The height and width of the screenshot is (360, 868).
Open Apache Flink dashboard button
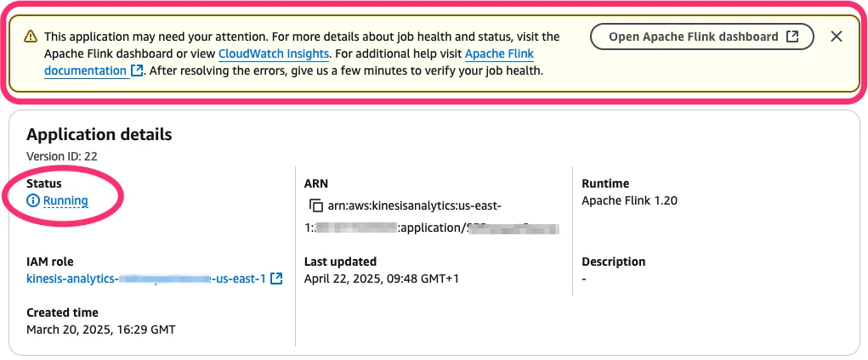702,37
